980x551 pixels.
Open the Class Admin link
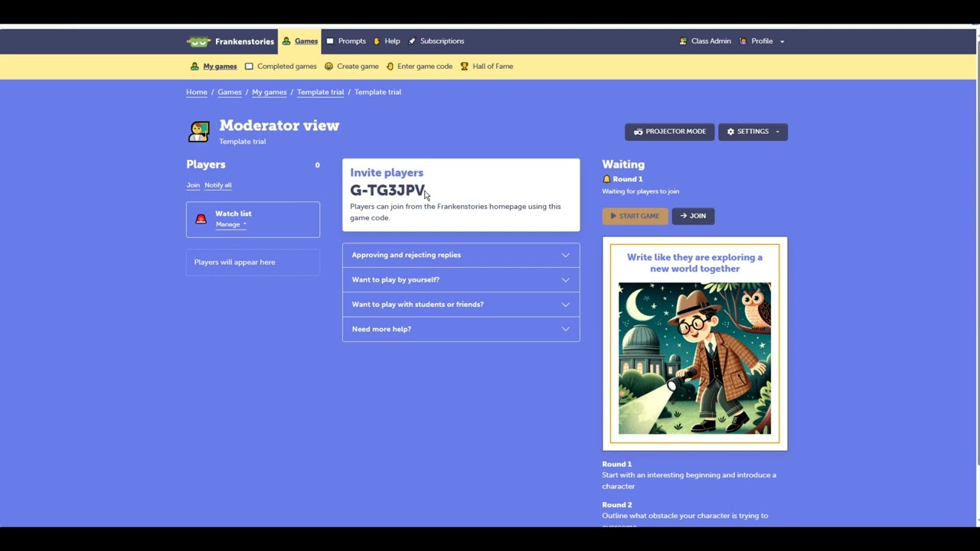pos(705,41)
